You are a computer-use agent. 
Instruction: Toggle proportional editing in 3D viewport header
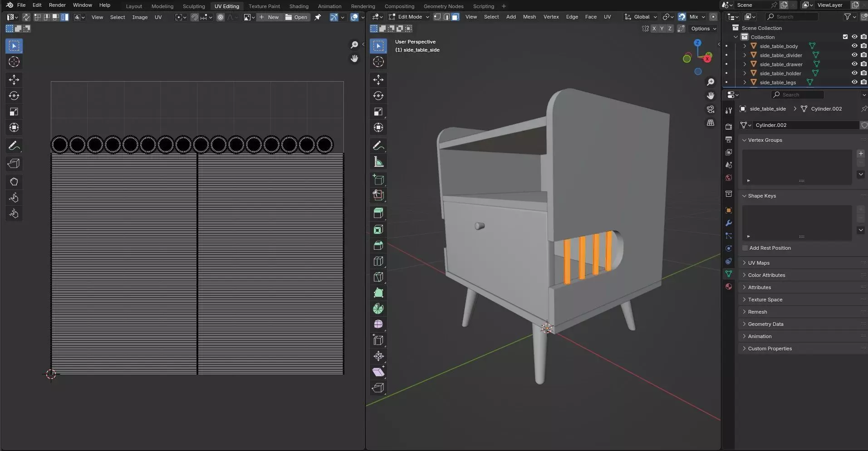tap(713, 17)
